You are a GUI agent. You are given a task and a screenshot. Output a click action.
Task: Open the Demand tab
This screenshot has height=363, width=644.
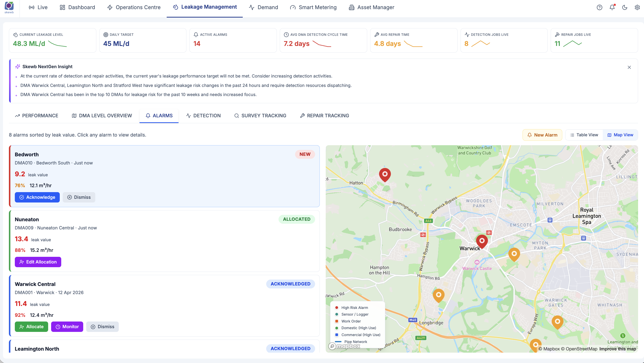coord(263,7)
